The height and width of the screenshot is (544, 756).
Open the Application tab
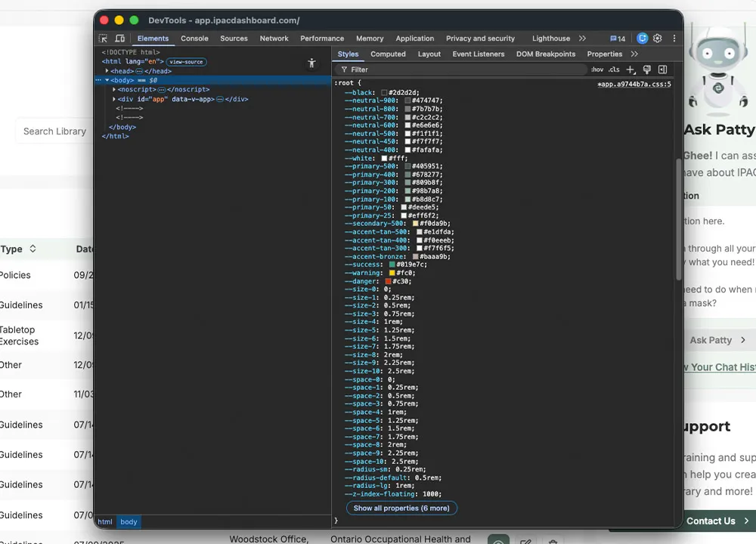[x=414, y=39]
